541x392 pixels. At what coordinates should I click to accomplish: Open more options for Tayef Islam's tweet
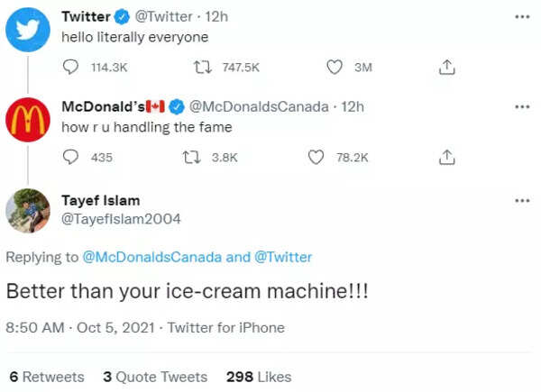(x=522, y=200)
